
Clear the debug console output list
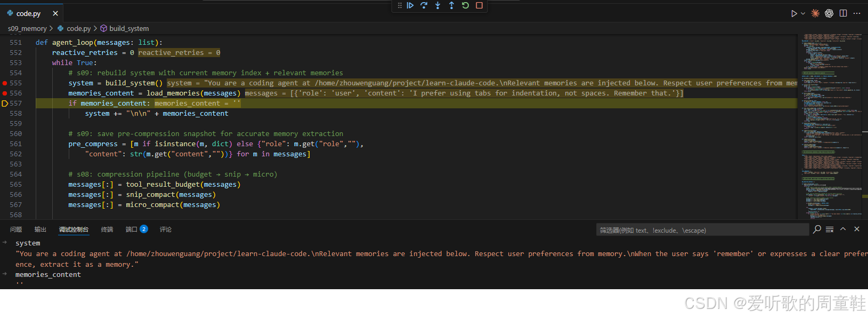(x=830, y=229)
